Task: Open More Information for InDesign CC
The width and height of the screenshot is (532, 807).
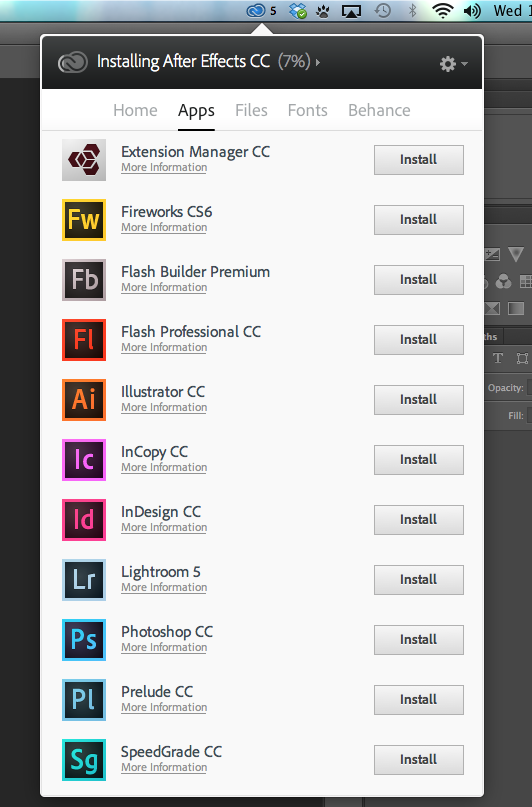Action: pos(164,528)
